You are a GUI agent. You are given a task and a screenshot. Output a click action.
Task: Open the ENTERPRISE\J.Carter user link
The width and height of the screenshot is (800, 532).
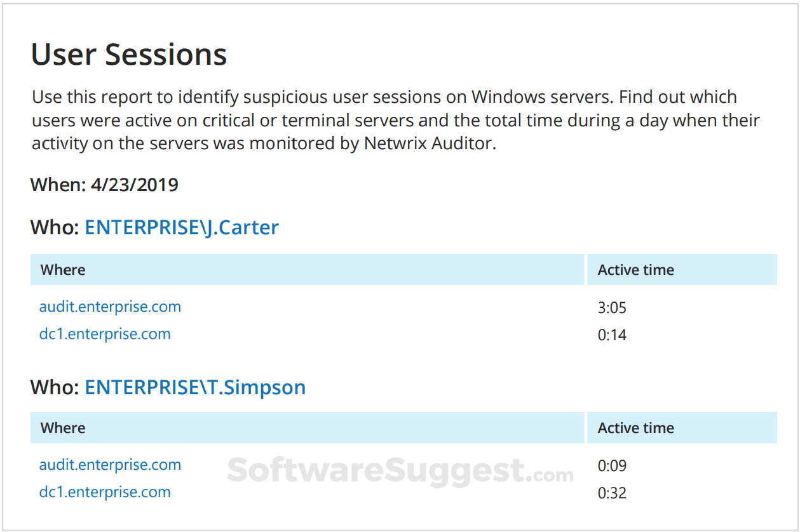click(x=182, y=227)
